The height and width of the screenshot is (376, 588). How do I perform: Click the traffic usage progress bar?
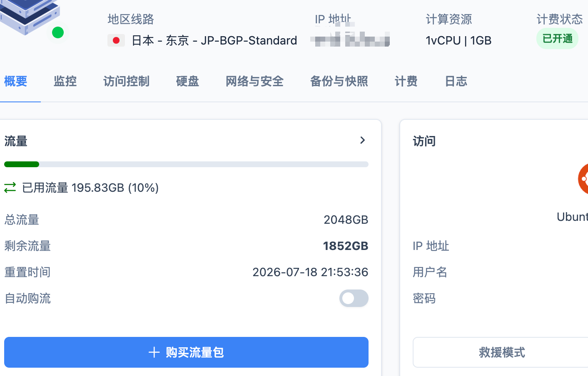click(186, 164)
